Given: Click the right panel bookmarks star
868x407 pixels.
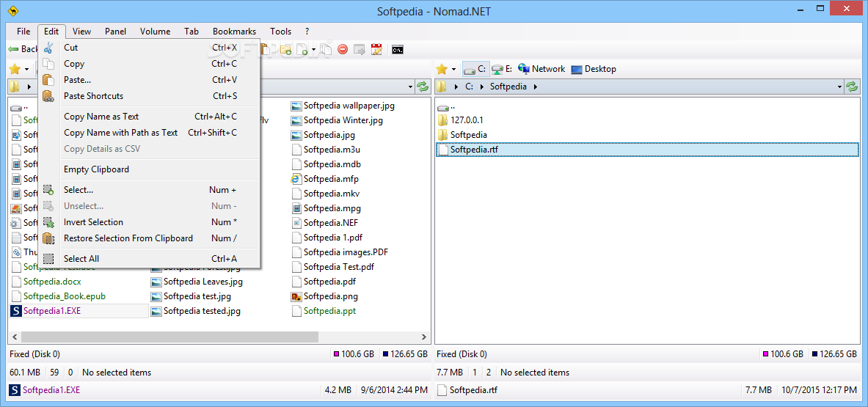Looking at the screenshot, I should coord(442,69).
